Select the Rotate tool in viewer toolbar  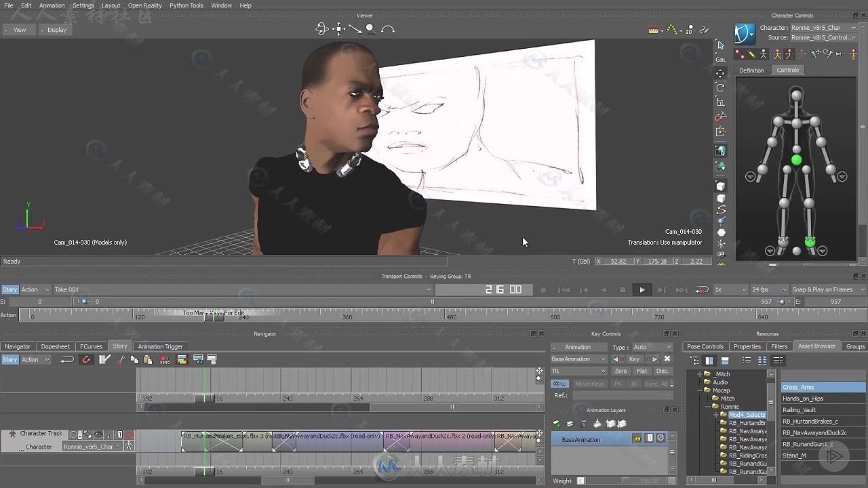tap(720, 87)
